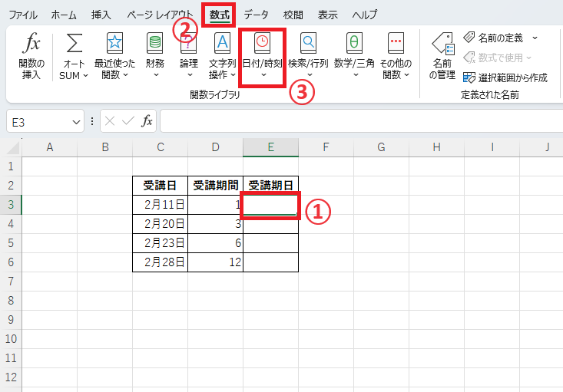Select column C header
This screenshot has height=392, width=563.
pos(160,147)
